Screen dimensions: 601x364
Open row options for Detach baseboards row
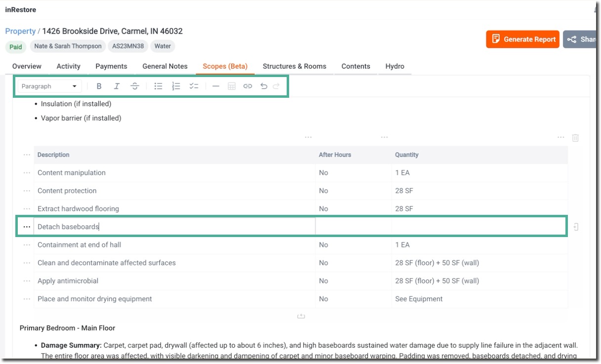(x=27, y=227)
